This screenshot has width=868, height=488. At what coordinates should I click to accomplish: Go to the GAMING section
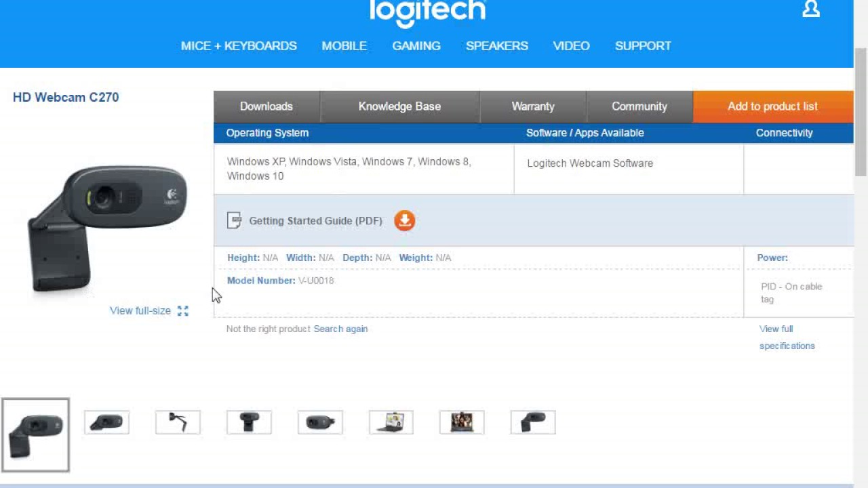[x=416, y=46]
